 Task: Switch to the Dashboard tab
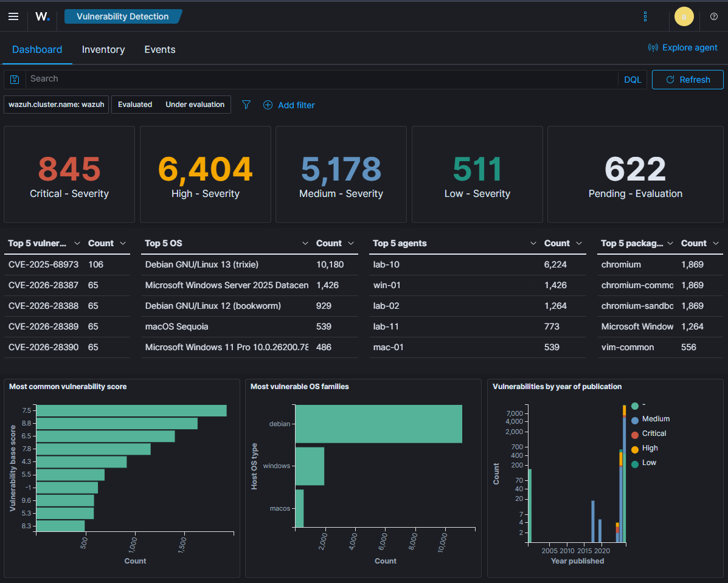coord(37,50)
